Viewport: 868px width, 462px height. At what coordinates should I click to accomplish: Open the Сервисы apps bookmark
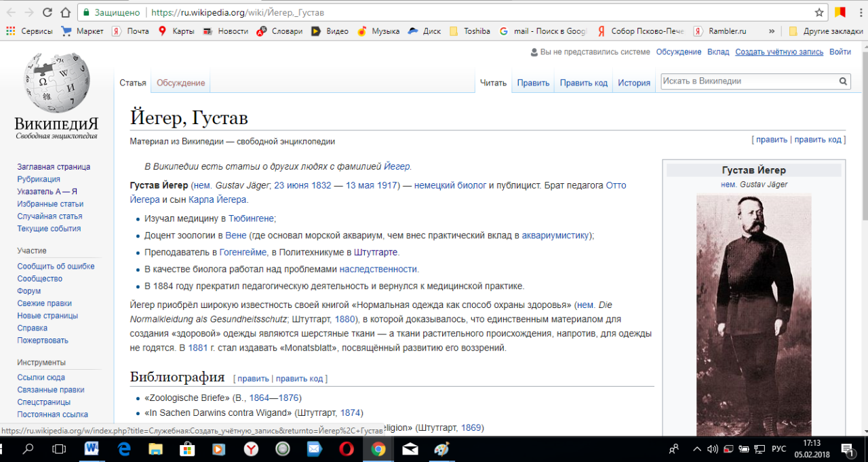[x=28, y=31]
